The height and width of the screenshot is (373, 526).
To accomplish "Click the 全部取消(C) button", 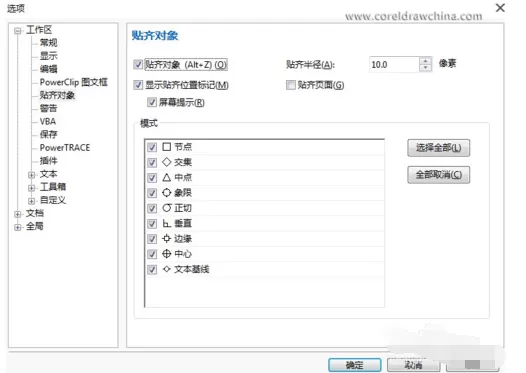I will (438, 175).
